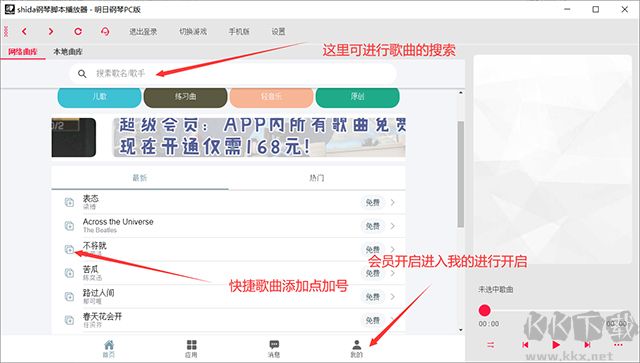Click the 免费 badge on the 路过人间 row

tap(373, 297)
